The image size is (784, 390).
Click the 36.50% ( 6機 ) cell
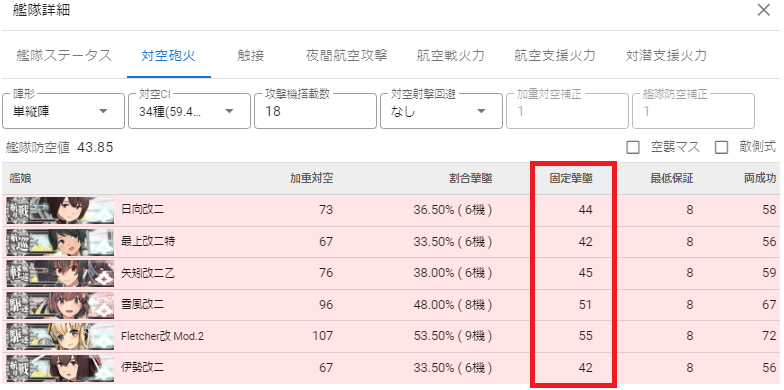(x=453, y=210)
